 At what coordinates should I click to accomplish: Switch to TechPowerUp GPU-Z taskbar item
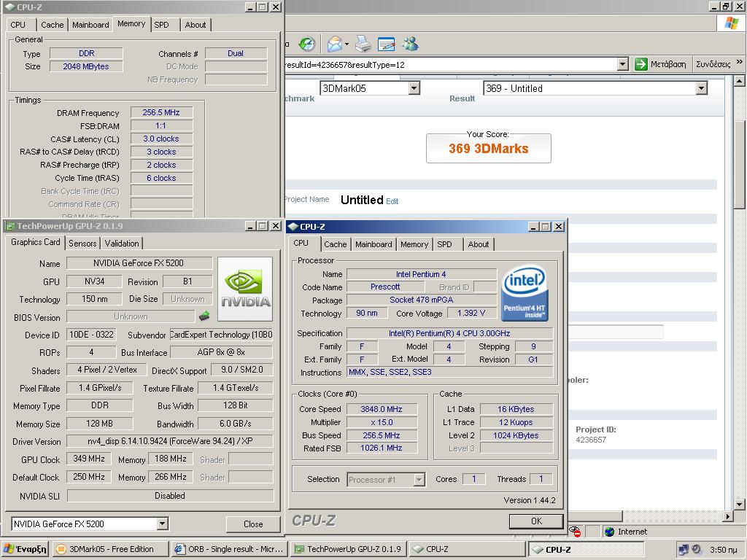point(348,549)
